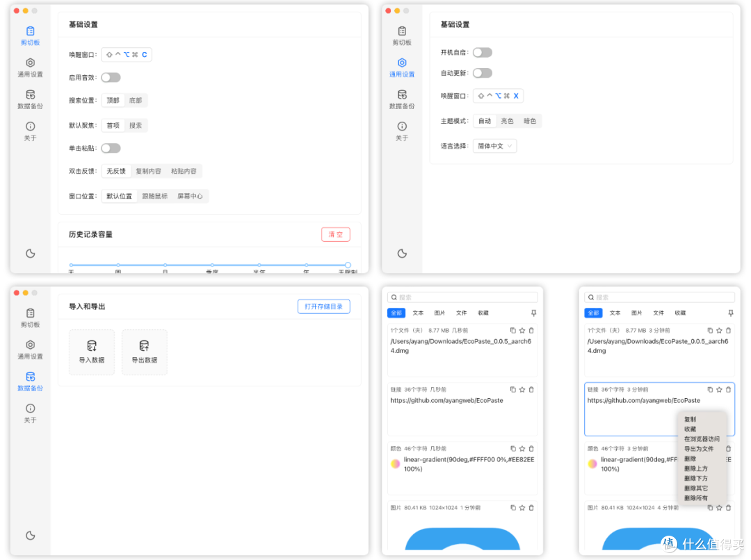The width and height of the screenshot is (751, 560).
Task: Toggle dark mode with the moon icon
Action: coord(30,254)
